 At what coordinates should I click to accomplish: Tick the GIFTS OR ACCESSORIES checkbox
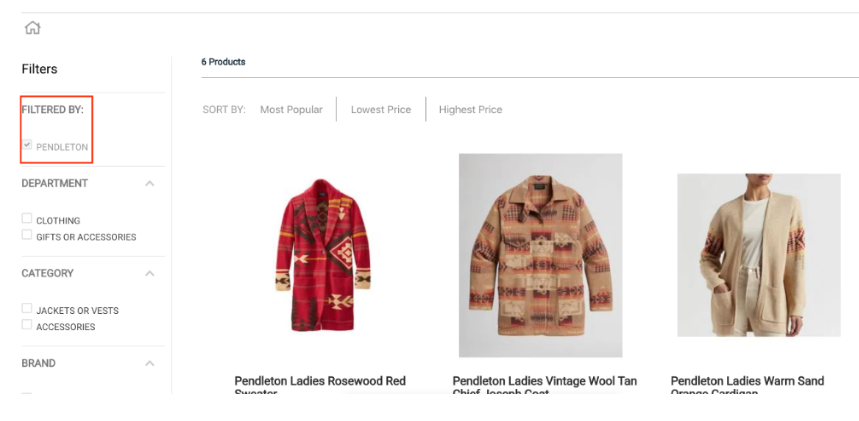pos(27,235)
